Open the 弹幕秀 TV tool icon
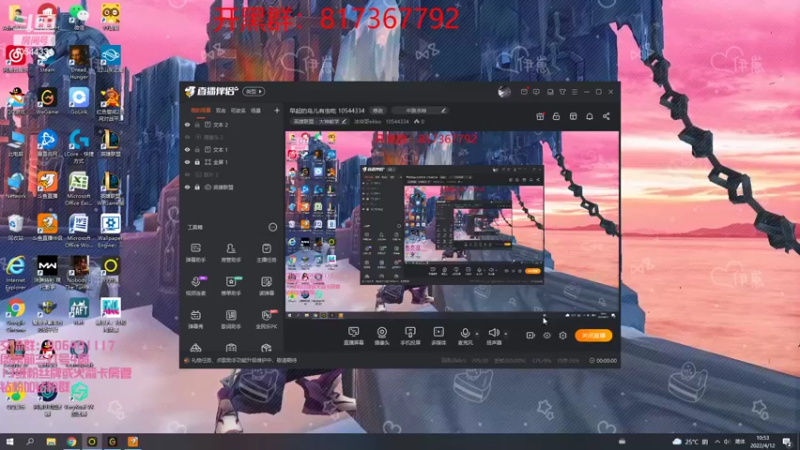The height and width of the screenshot is (450, 800). coord(195,319)
